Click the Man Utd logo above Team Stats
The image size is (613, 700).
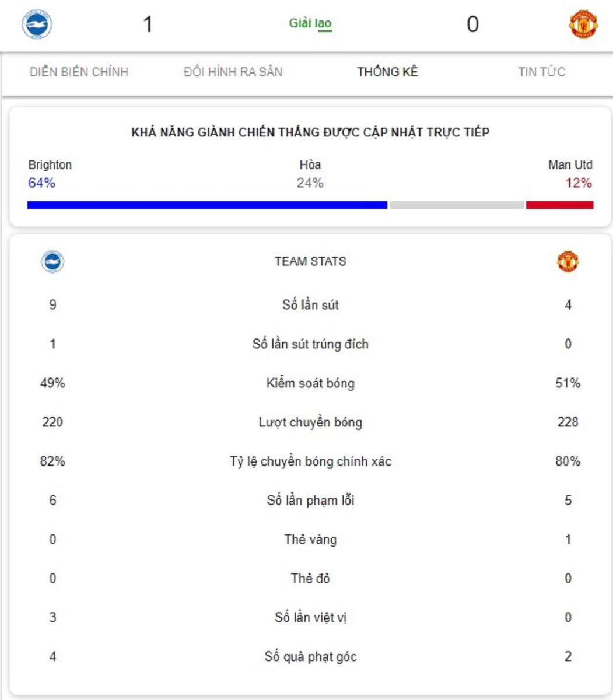tap(568, 261)
